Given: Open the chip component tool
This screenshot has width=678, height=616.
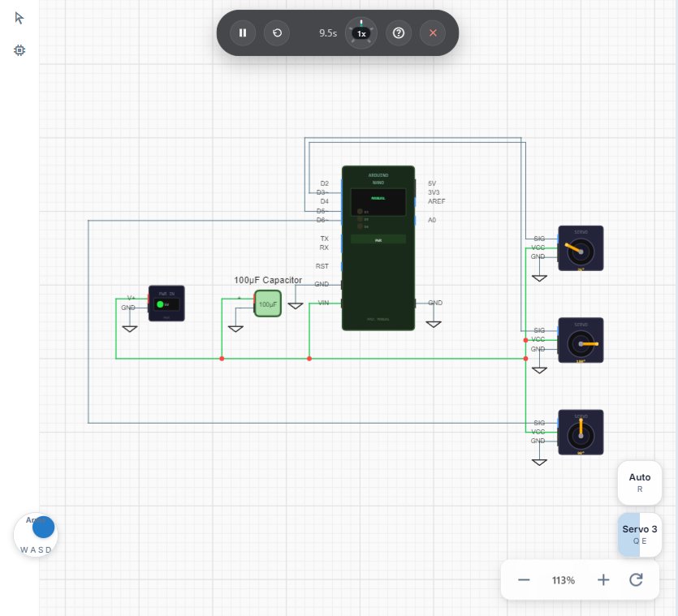Looking at the screenshot, I should (19, 50).
